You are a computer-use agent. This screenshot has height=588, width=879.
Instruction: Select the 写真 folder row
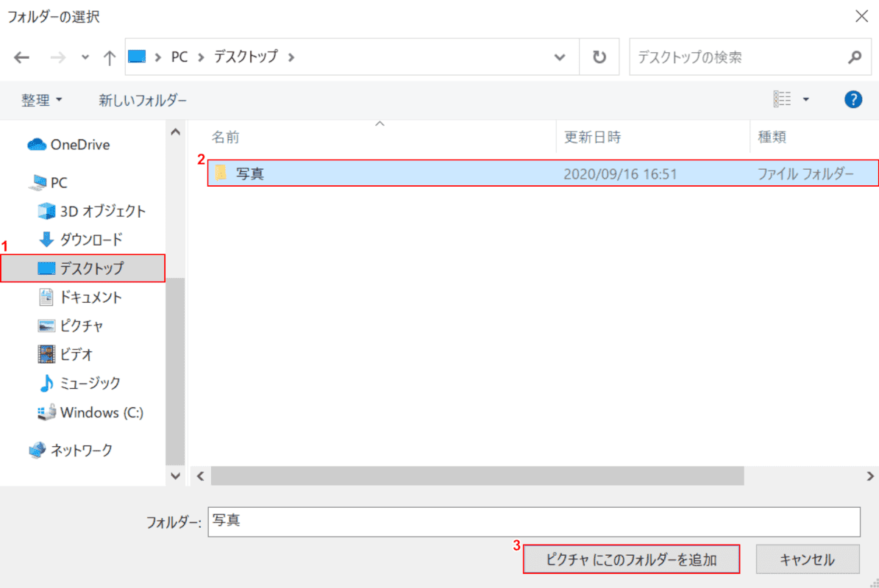[x=543, y=173]
